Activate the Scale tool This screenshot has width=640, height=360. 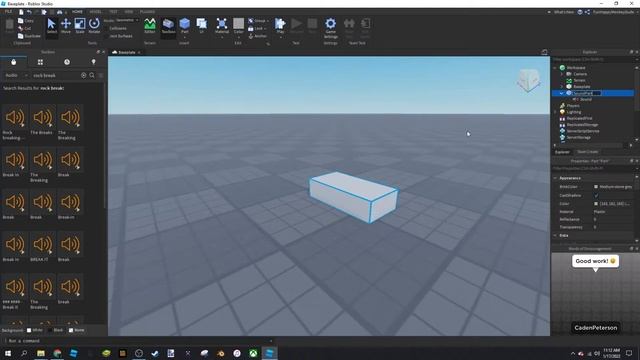[80, 27]
